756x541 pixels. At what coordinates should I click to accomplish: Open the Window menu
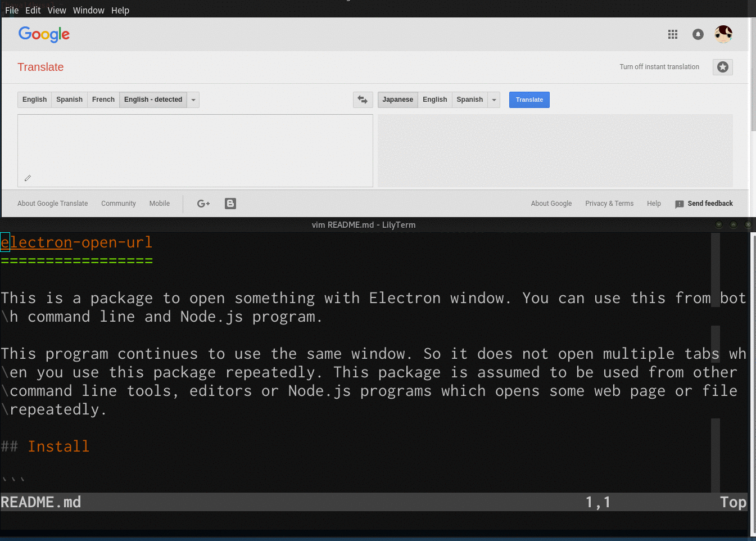click(x=89, y=10)
